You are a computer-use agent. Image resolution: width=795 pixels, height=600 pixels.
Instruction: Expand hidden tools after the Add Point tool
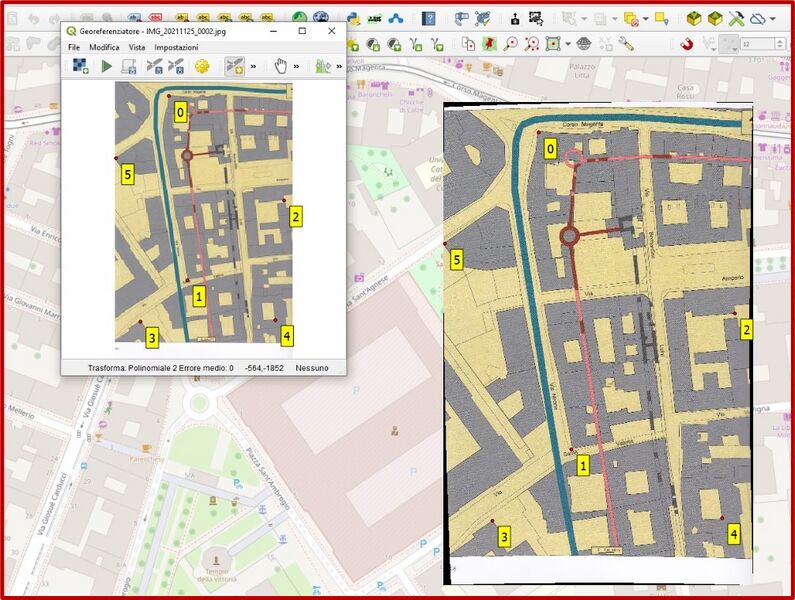(x=253, y=66)
